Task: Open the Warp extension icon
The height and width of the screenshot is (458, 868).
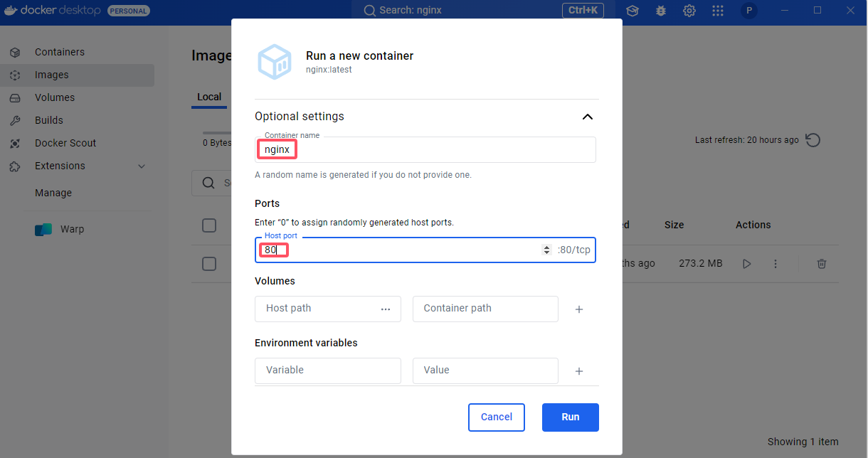Action: click(43, 229)
